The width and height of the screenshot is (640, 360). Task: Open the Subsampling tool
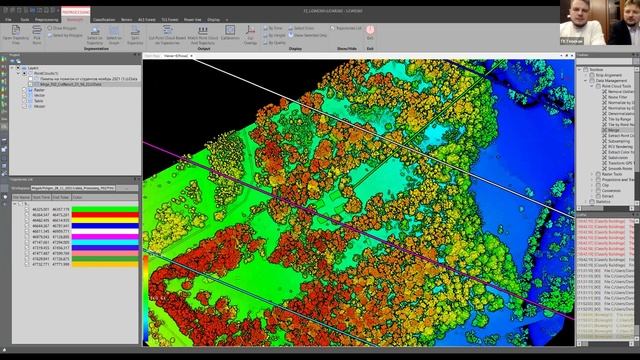pos(616,141)
